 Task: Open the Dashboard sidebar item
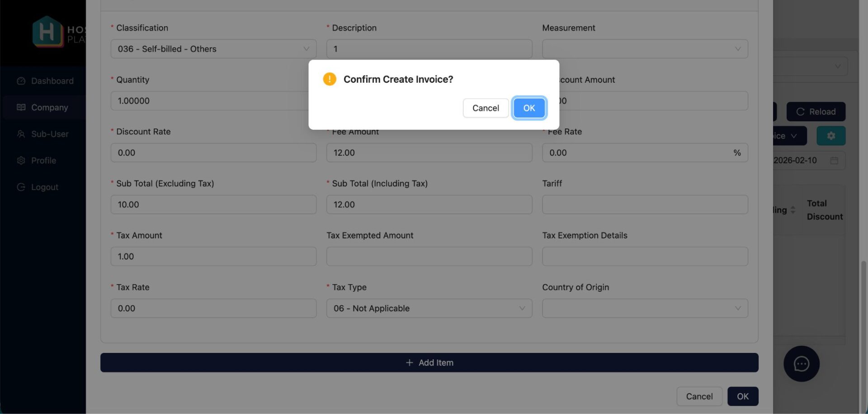[x=43, y=81]
